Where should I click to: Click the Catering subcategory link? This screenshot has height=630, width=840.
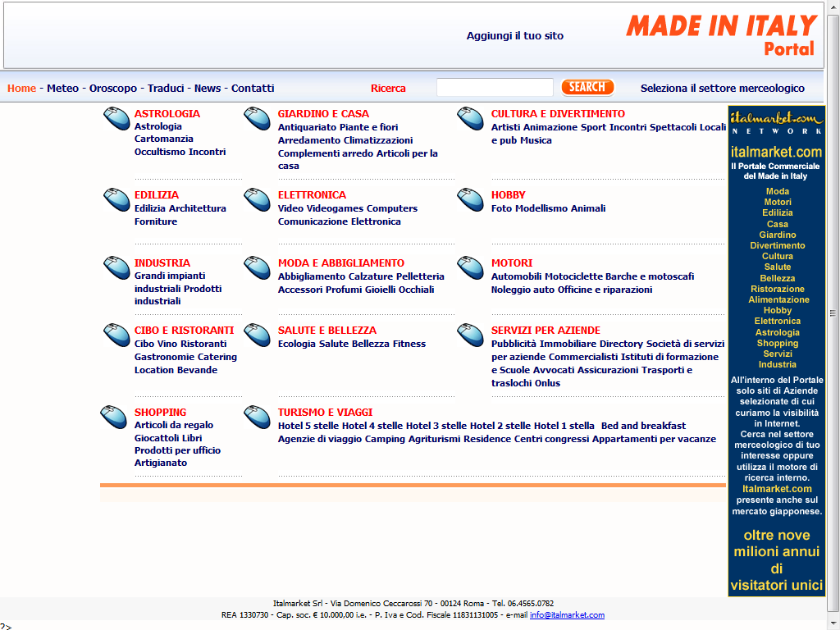coord(217,357)
